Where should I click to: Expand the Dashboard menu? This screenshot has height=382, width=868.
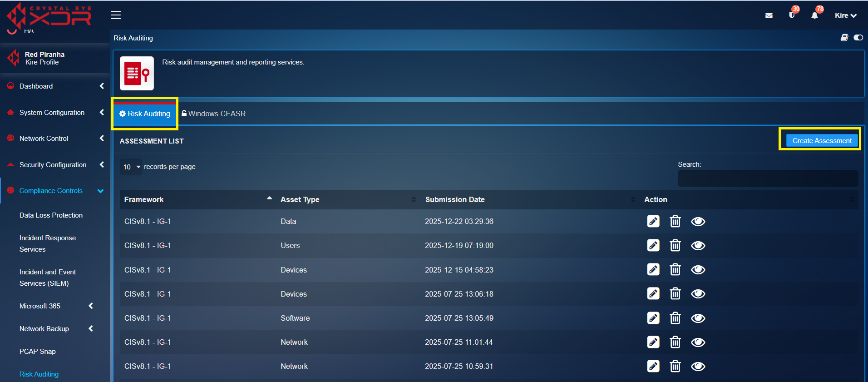click(x=55, y=86)
